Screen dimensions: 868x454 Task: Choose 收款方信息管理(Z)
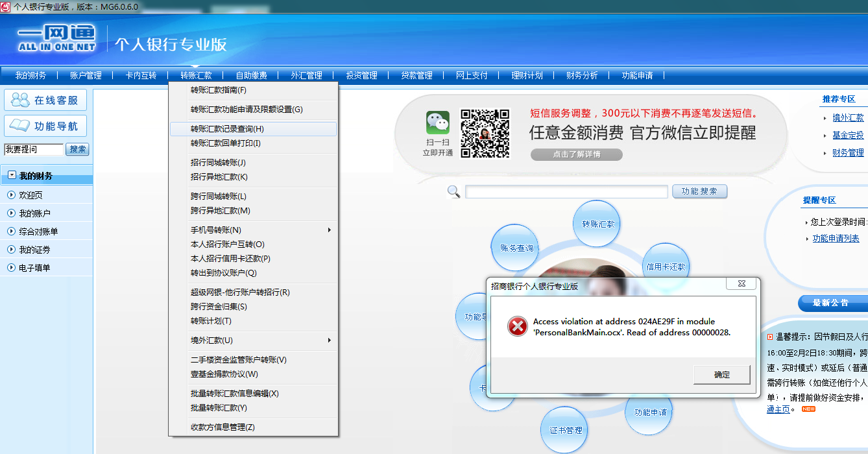(x=253, y=427)
